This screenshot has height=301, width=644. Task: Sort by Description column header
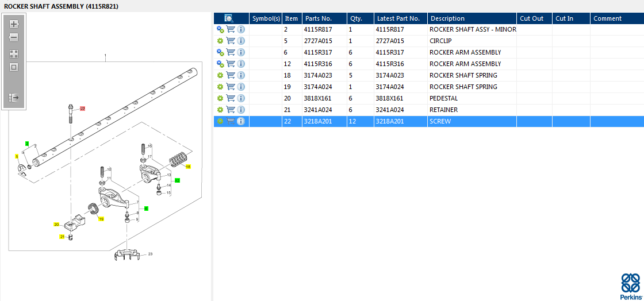point(472,18)
